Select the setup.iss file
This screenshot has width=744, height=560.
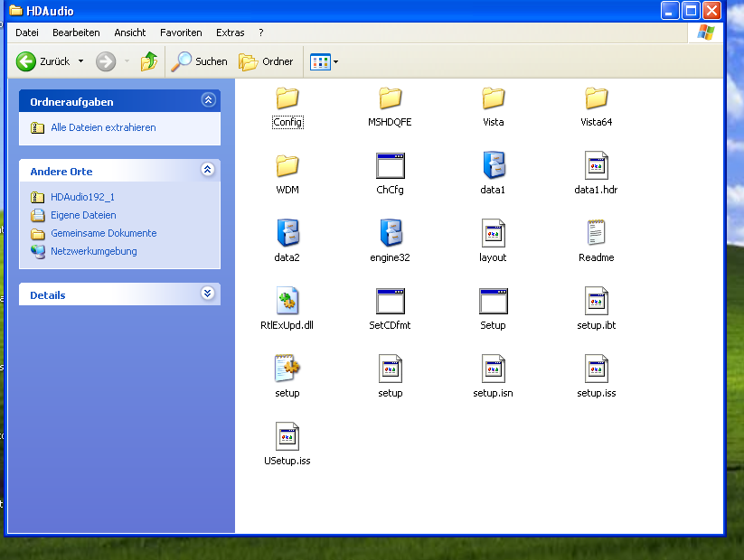pyautogui.click(x=597, y=377)
